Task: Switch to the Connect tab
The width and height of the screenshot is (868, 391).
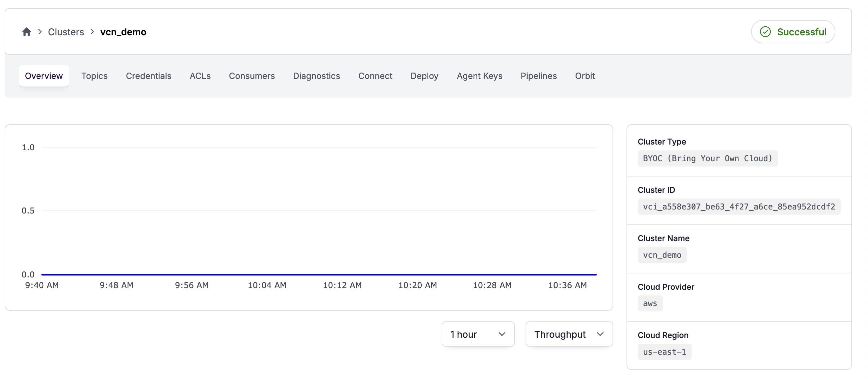Action: tap(375, 76)
